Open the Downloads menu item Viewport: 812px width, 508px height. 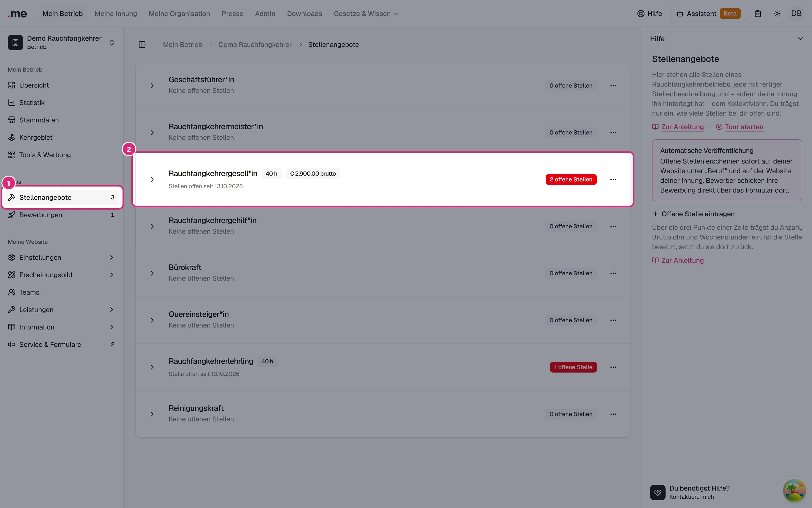304,14
